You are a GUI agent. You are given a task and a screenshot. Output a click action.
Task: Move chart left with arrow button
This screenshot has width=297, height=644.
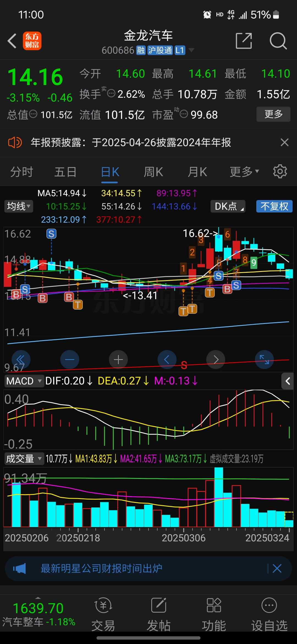(167, 359)
